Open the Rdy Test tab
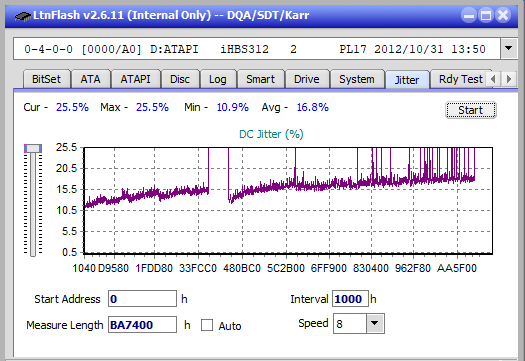This screenshot has width=525, height=361. (461, 79)
